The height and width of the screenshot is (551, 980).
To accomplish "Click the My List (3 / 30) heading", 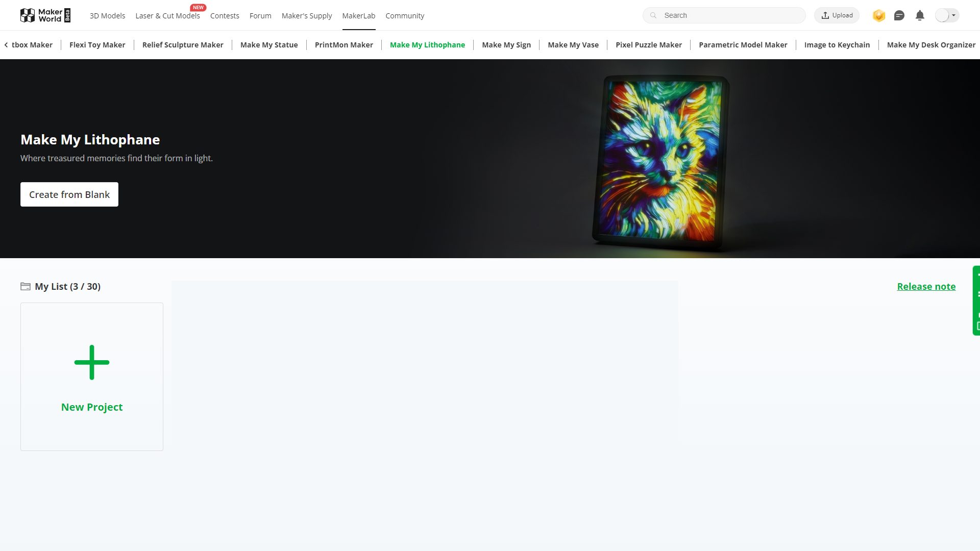I will tap(67, 286).
